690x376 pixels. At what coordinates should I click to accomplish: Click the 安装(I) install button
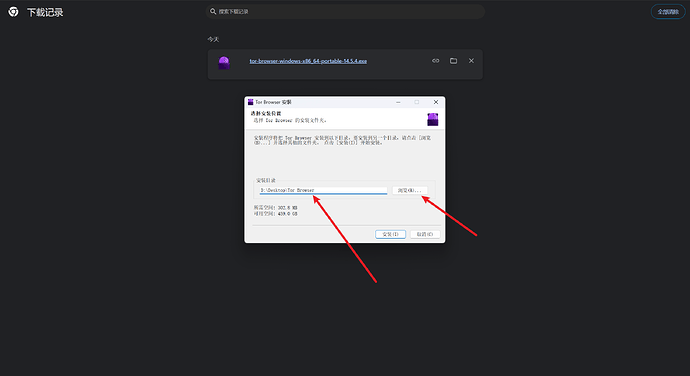pos(390,234)
